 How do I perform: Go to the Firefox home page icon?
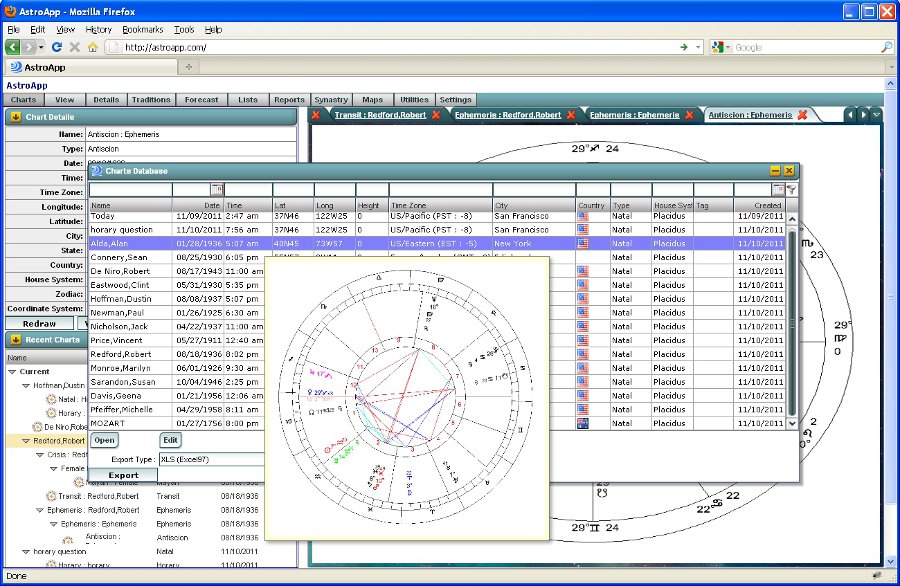pyautogui.click(x=92, y=47)
